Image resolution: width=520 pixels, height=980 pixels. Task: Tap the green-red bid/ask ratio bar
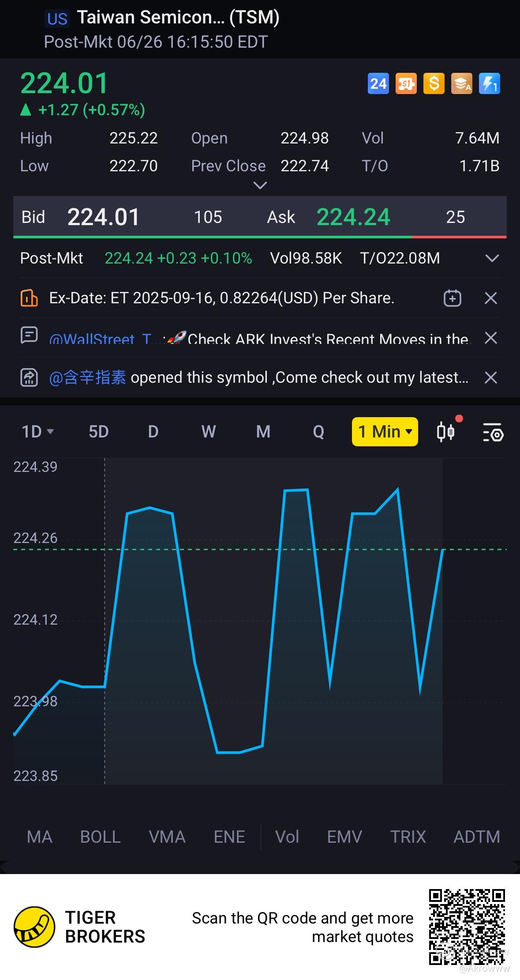coord(260,237)
